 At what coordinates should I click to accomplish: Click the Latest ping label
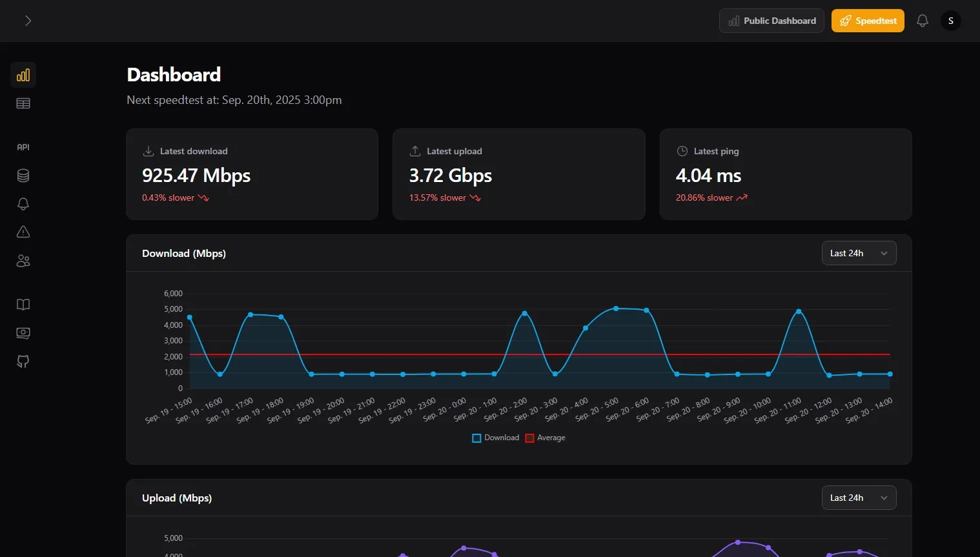pyautogui.click(x=717, y=151)
